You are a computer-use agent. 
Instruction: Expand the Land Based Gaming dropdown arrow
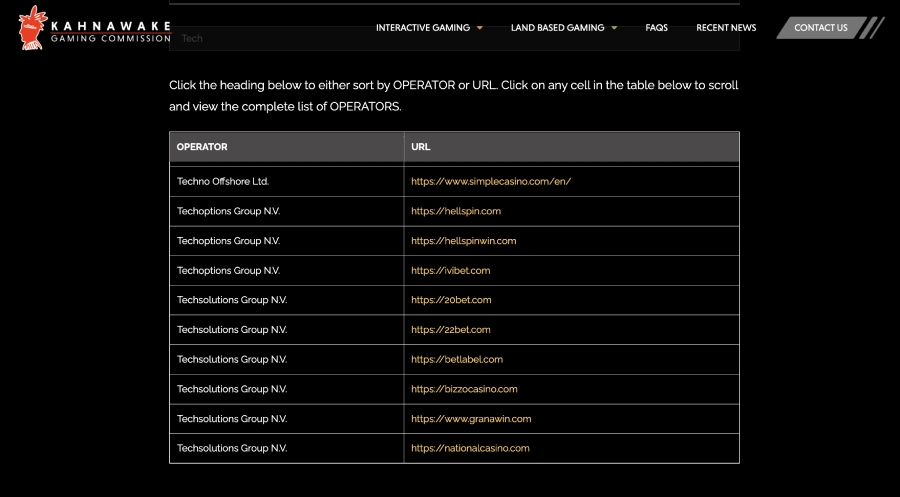coord(614,28)
